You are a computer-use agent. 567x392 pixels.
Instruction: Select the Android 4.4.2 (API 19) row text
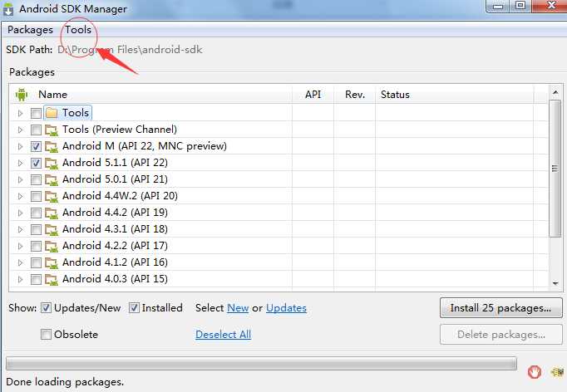click(115, 213)
